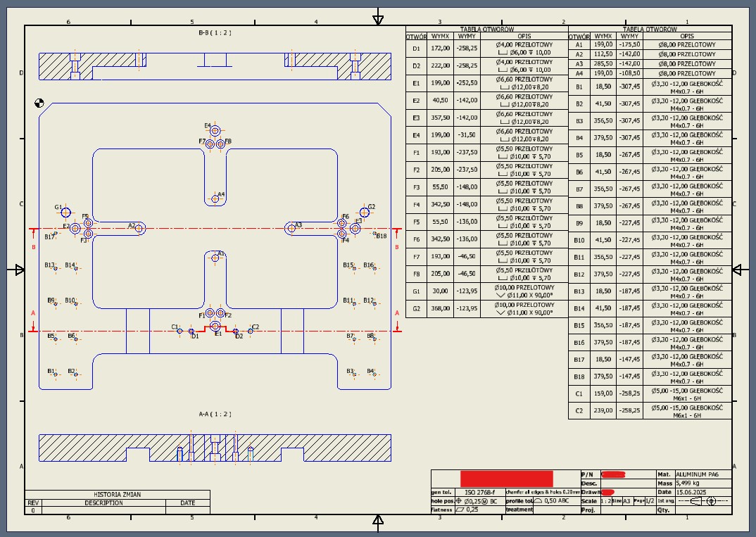Click the center of gravity symbol
Image resolution: width=756 pixels, height=537 pixels.
coord(39,103)
